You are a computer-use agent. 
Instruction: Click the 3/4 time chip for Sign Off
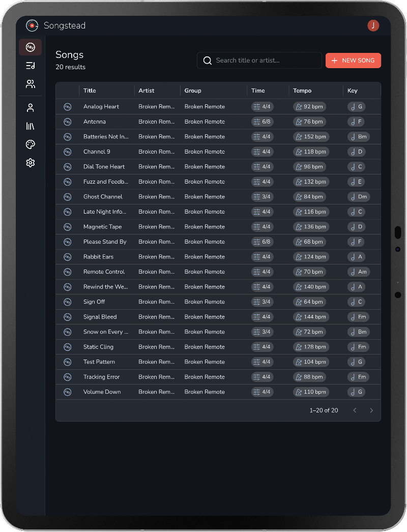pos(263,302)
